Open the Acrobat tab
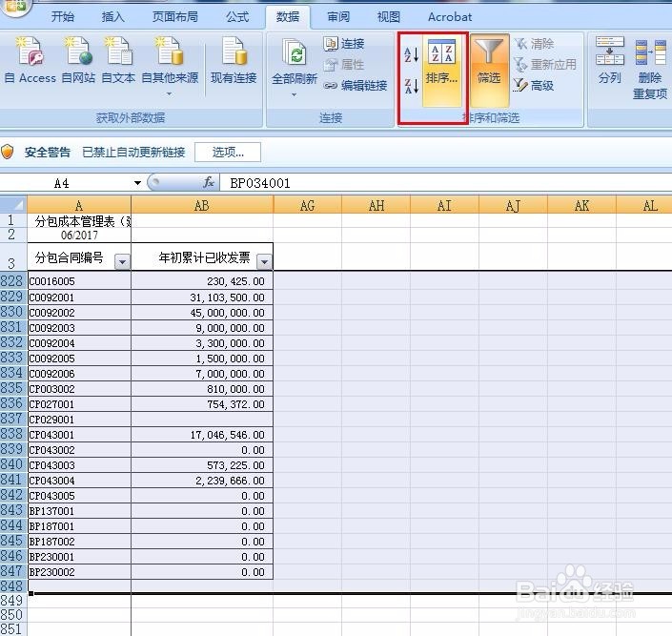 click(x=450, y=17)
